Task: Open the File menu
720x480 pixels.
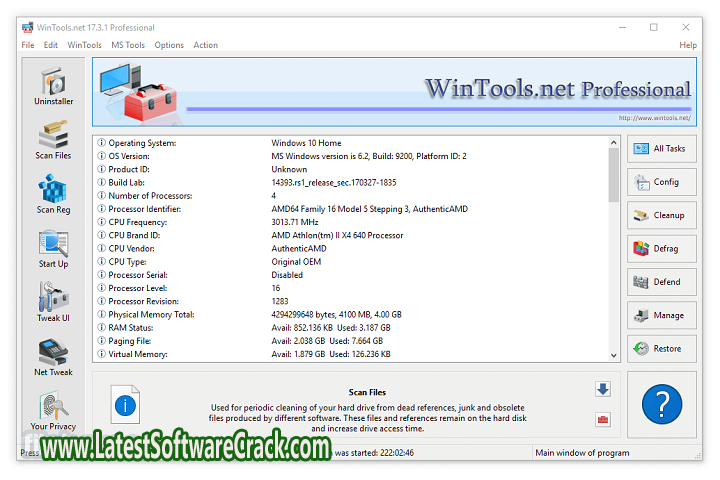Action: (x=28, y=45)
